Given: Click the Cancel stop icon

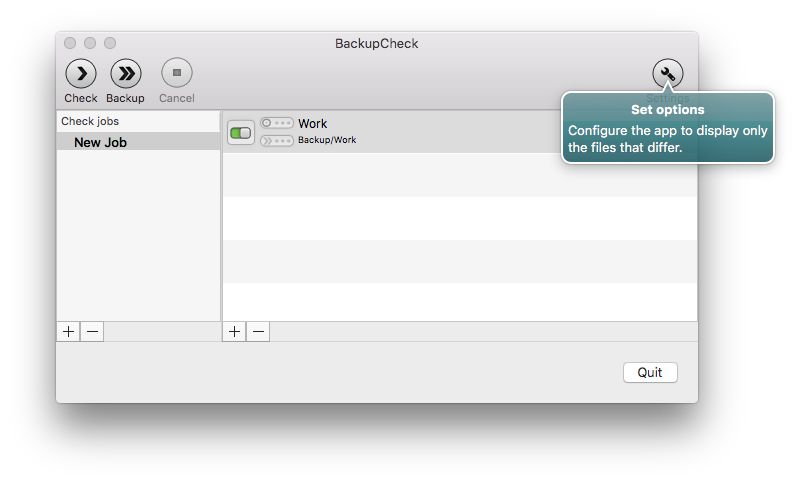Looking at the screenshot, I should click(177, 73).
